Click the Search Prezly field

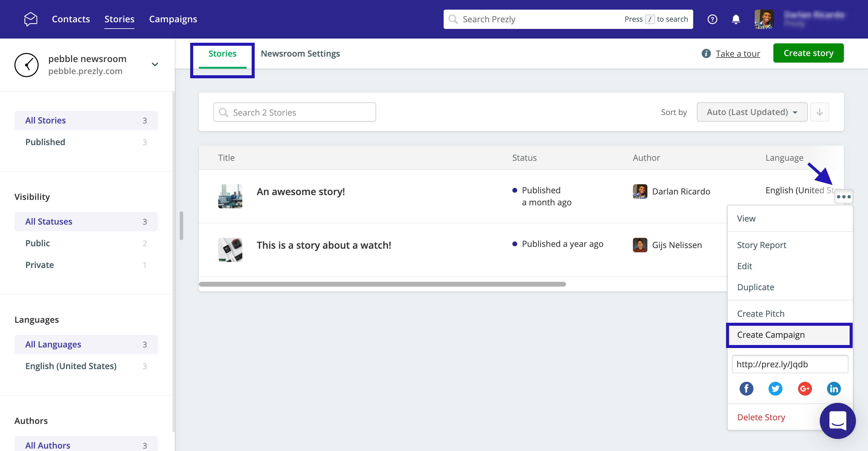click(x=568, y=19)
